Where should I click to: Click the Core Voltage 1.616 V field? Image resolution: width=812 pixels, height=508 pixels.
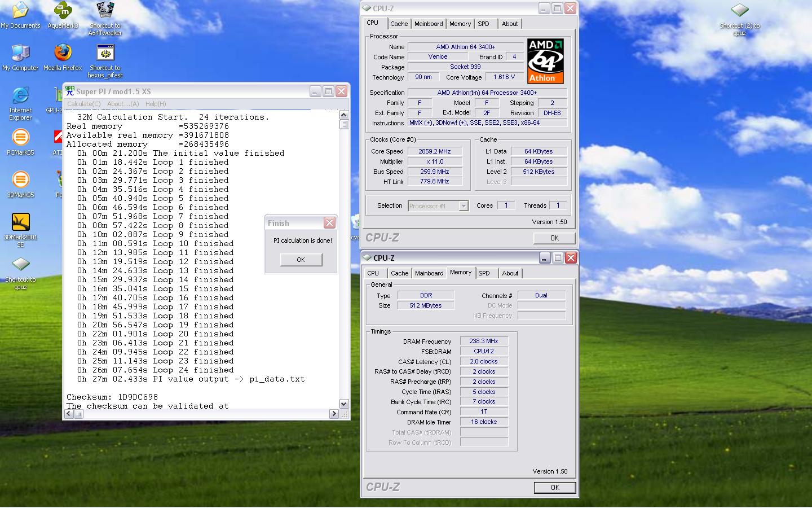click(x=504, y=77)
